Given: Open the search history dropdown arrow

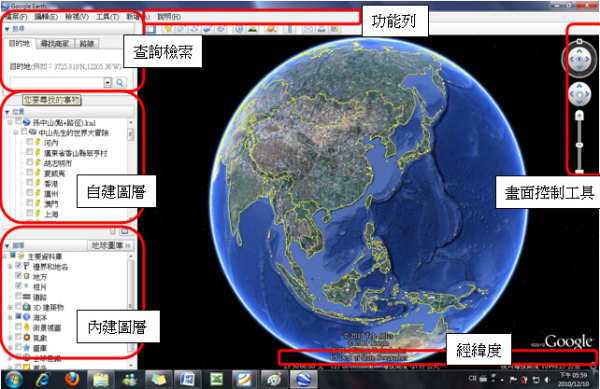Looking at the screenshot, I should [108, 83].
